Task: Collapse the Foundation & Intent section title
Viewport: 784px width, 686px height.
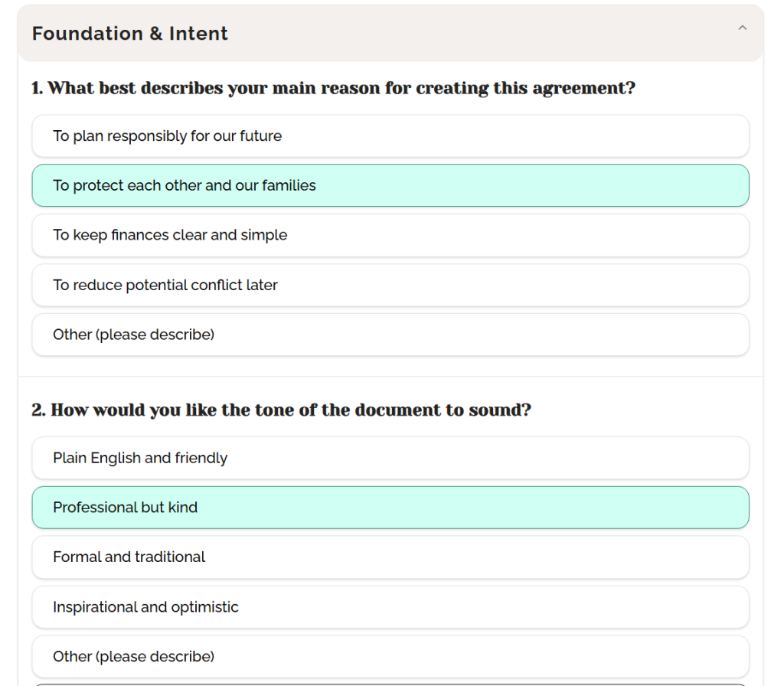Action: point(130,34)
